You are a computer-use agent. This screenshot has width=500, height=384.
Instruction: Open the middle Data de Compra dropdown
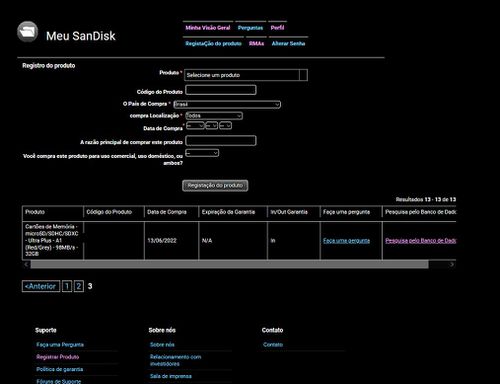(212, 126)
